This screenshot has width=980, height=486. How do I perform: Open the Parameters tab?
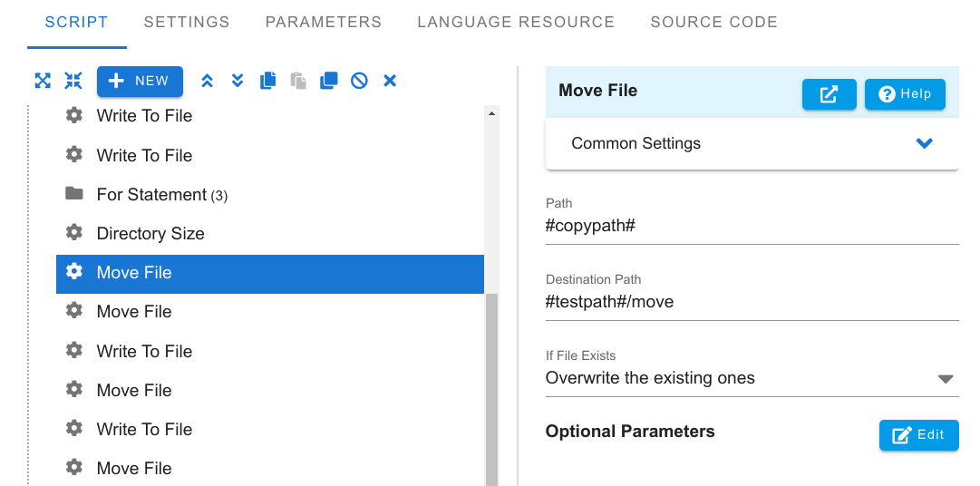coord(324,22)
